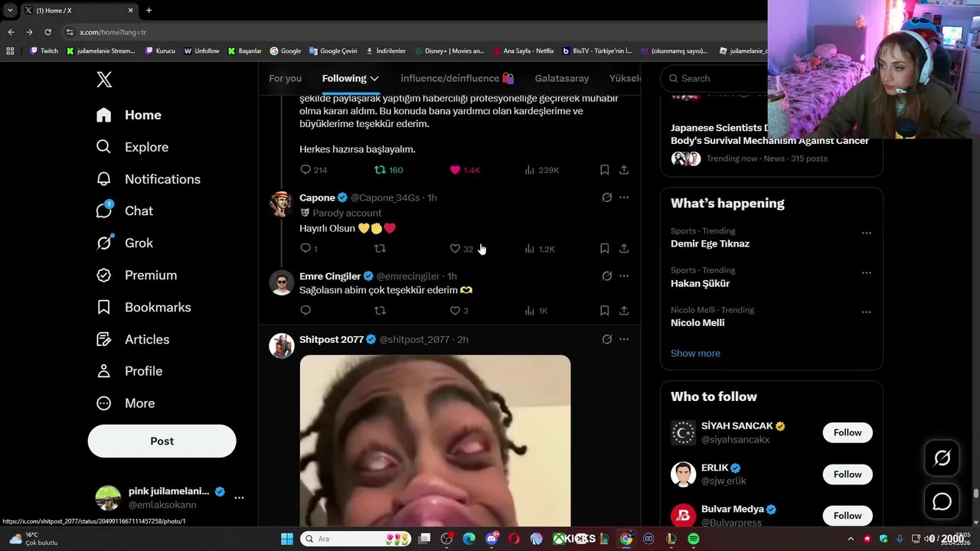
Task: Open options for Nicolo Melli trend
Action: (x=866, y=312)
